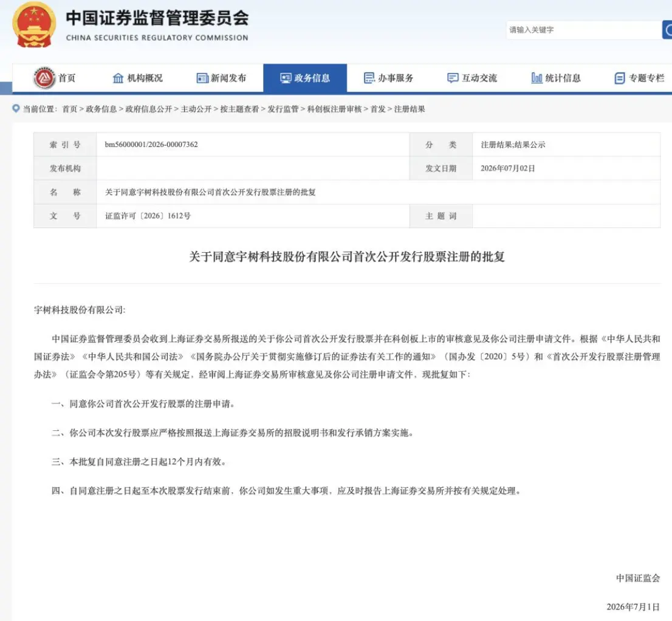Screen dimensions: 672x621
Task: Follow the 政府信息公开 breadcrumb link
Action: pyautogui.click(x=149, y=109)
